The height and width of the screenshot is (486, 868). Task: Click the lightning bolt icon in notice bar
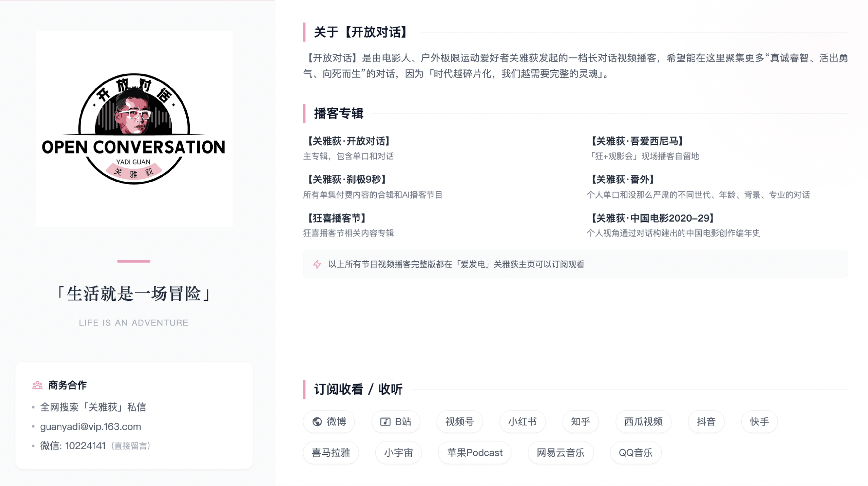click(x=317, y=264)
